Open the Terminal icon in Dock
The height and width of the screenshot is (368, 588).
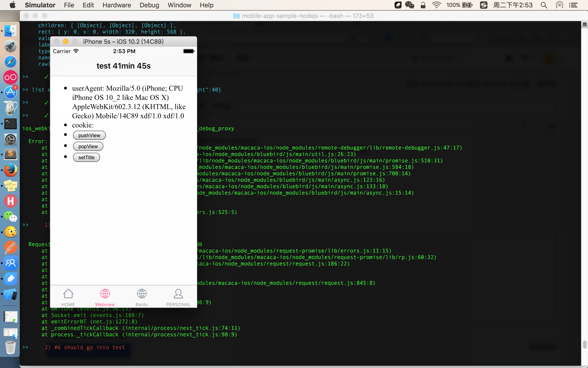(x=10, y=124)
